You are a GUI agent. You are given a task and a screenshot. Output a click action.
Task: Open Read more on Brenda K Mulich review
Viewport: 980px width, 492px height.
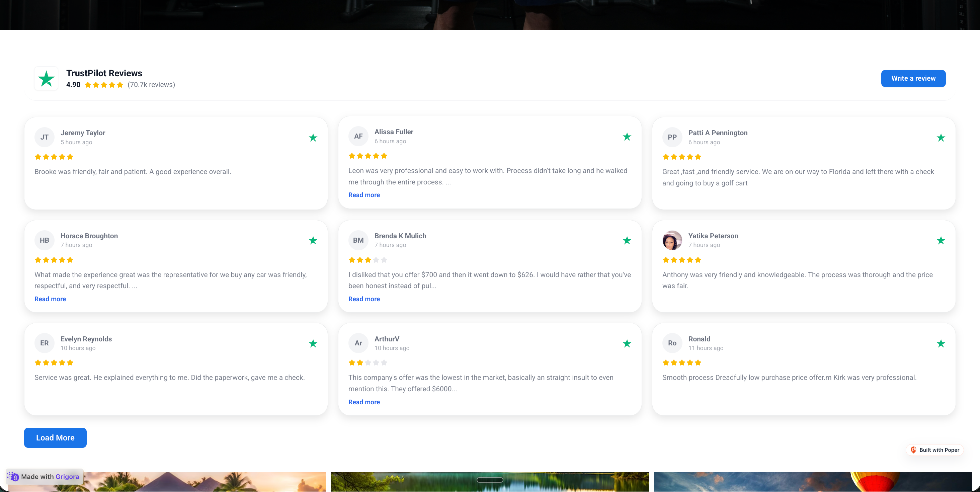tap(364, 299)
